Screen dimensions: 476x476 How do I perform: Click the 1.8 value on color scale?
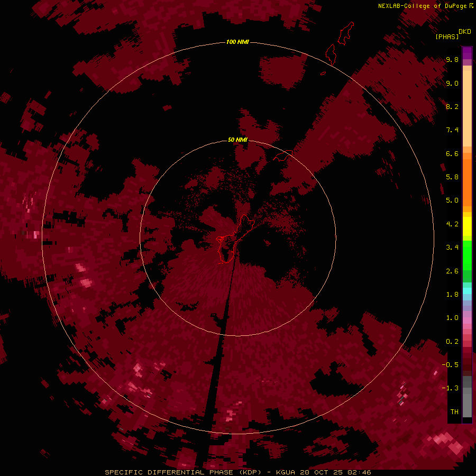tap(452, 295)
